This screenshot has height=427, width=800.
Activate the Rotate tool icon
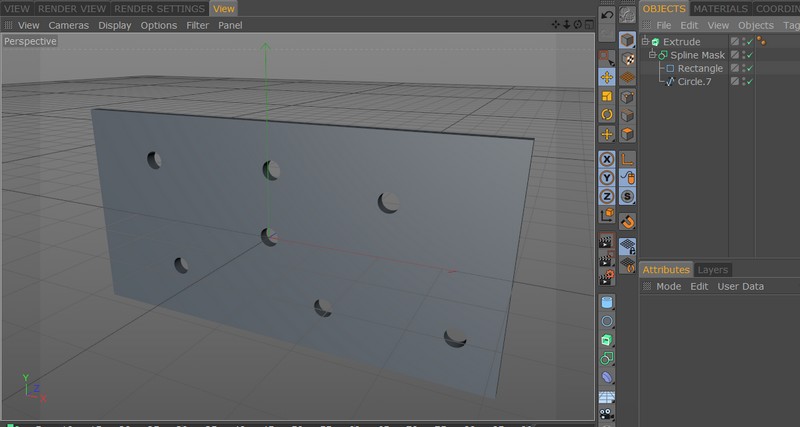(607, 114)
